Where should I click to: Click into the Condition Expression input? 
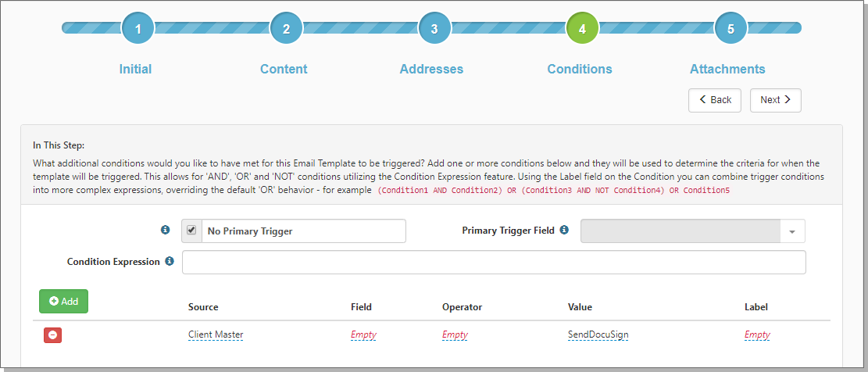[x=494, y=263]
